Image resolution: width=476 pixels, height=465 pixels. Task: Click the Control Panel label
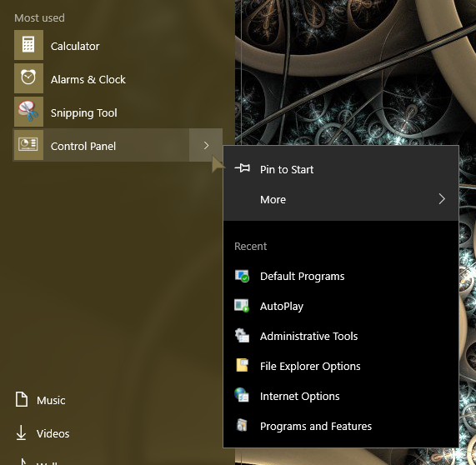click(x=83, y=147)
